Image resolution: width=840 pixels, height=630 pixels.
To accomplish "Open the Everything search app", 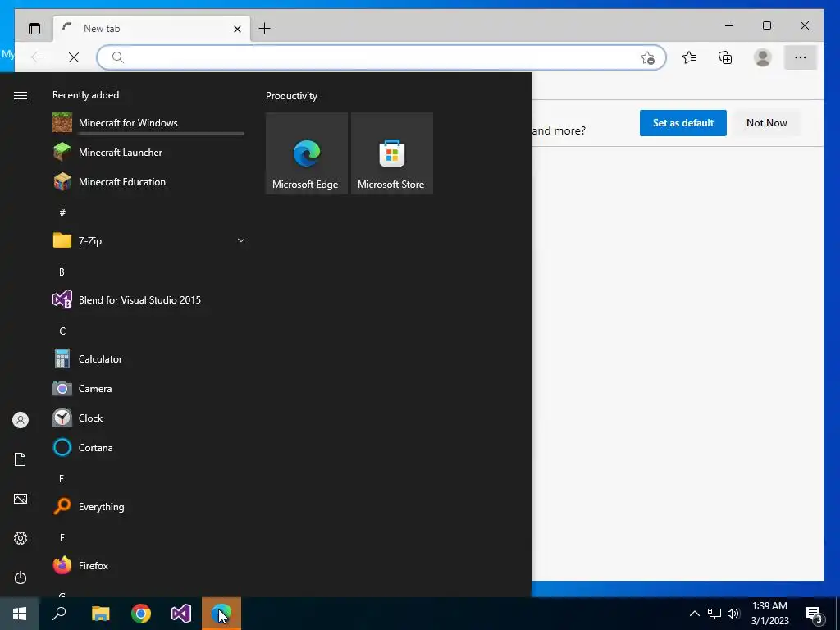I will (148, 507).
